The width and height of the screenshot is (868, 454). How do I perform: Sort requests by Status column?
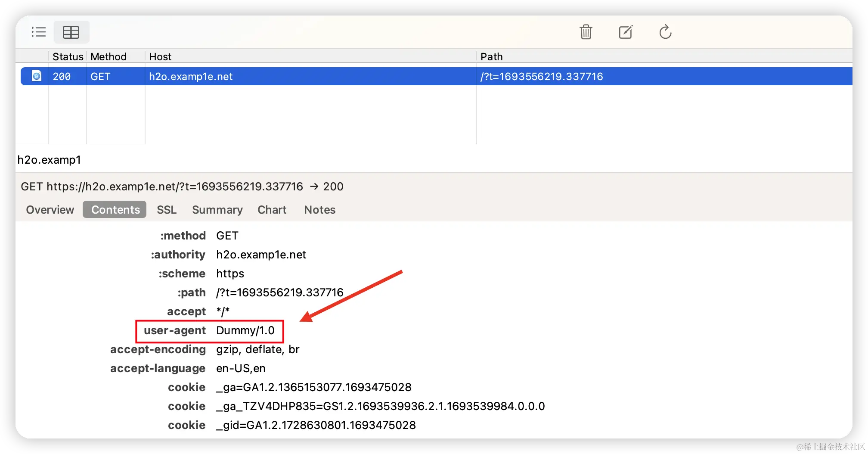[x=67, y=56]
